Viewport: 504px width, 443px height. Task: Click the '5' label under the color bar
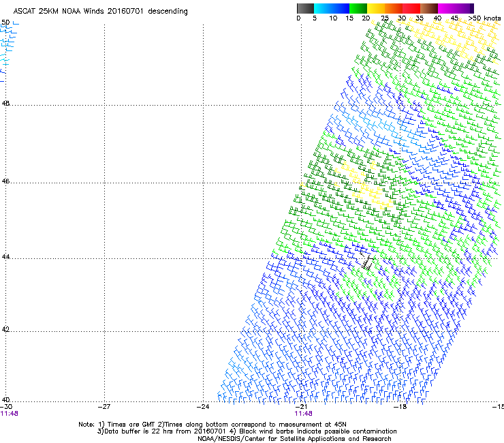pos(315,18)
